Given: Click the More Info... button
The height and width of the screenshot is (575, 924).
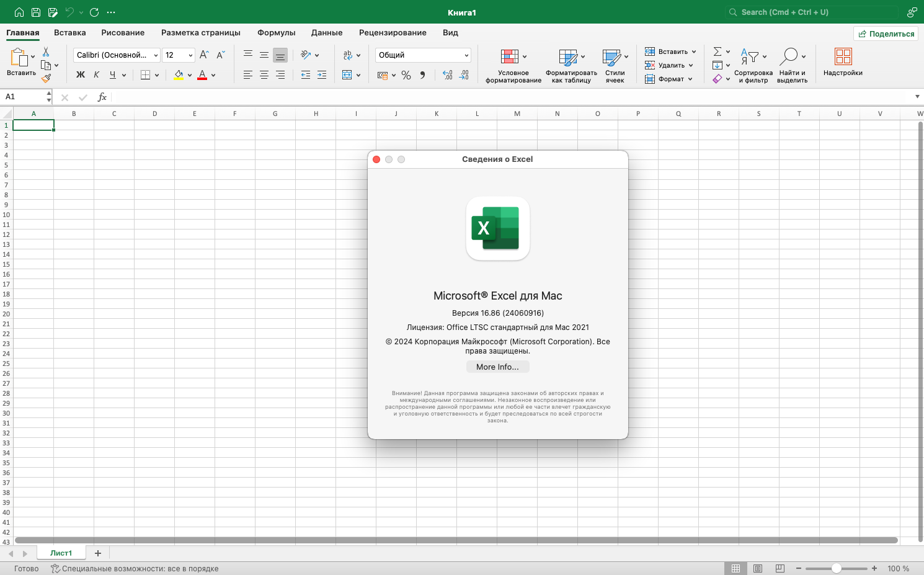Looking at the screenshot, I should point(497,367).
